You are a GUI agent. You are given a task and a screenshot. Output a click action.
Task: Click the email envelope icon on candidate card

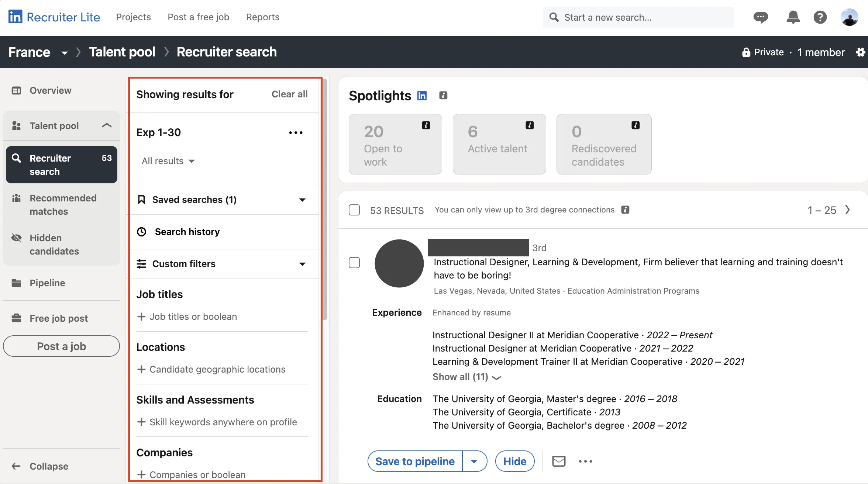559,461
